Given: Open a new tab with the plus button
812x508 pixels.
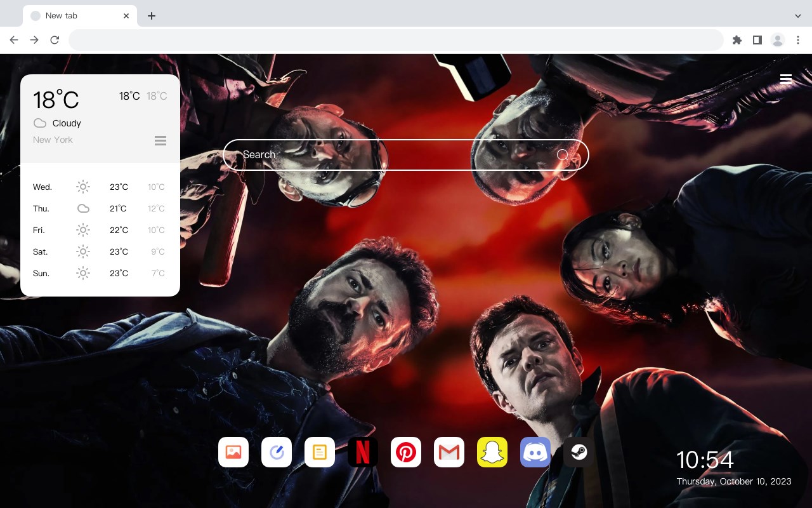Looking at the screenshot, I should coord(151,16).
